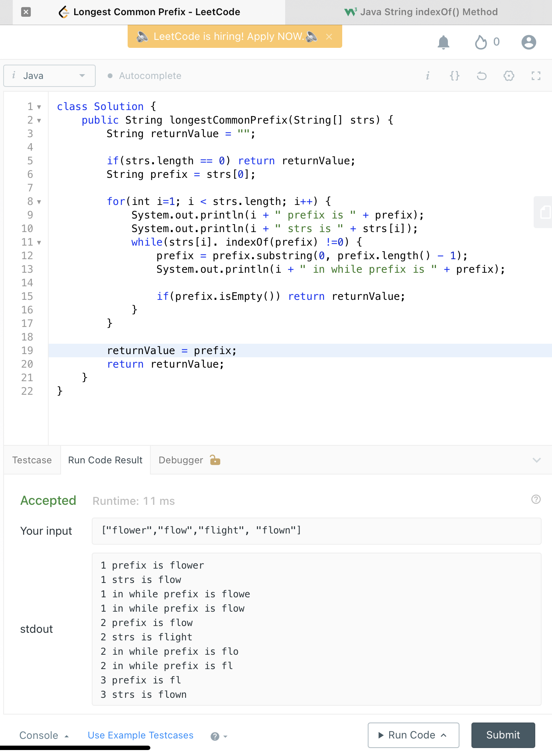The height and width of the screenshot is (756, 552).
Task: Click the "1 prefix is flower" stdout line
Action: [152, 565]
